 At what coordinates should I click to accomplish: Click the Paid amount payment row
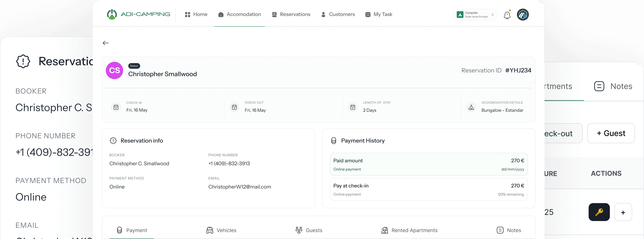point(429,165)
